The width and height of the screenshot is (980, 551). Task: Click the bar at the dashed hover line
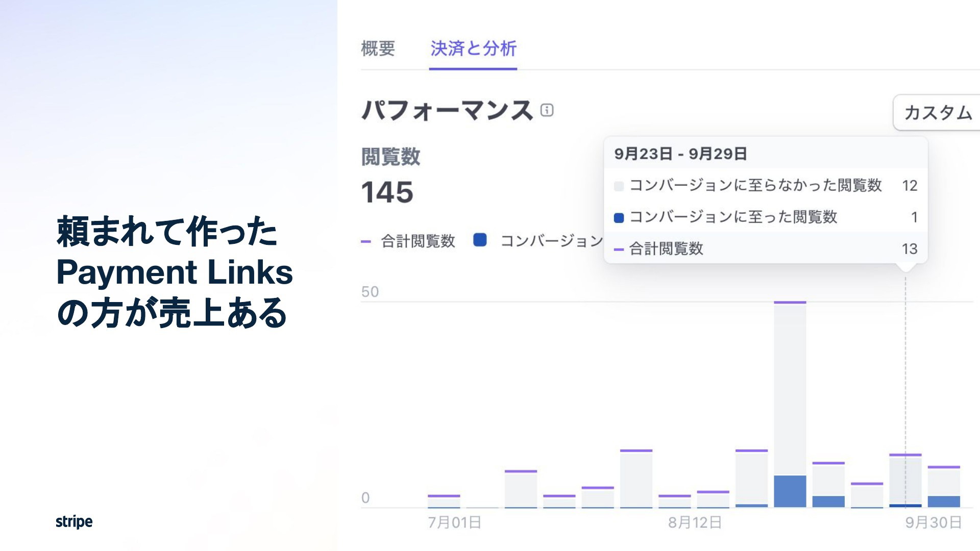click(905, 481)
